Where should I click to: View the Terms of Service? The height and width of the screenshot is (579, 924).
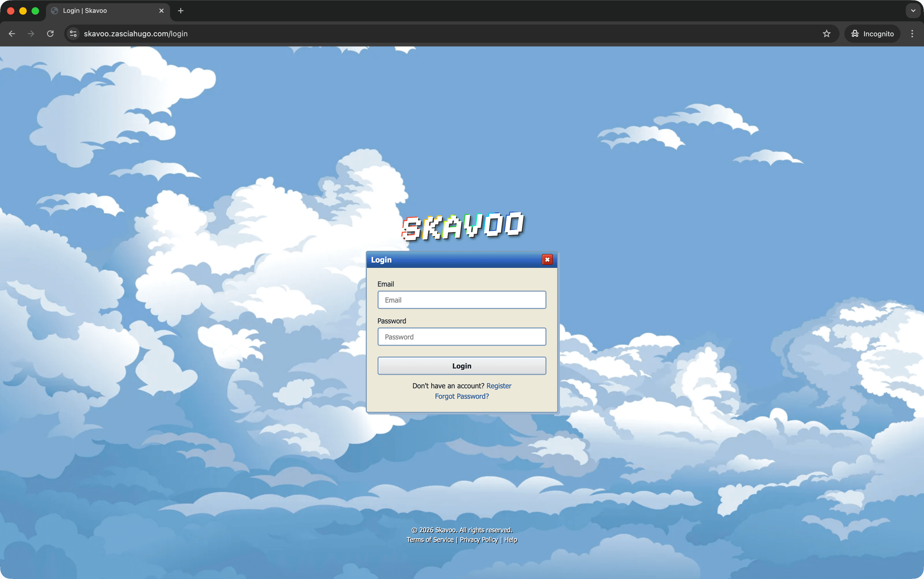(x=430, y=539)
